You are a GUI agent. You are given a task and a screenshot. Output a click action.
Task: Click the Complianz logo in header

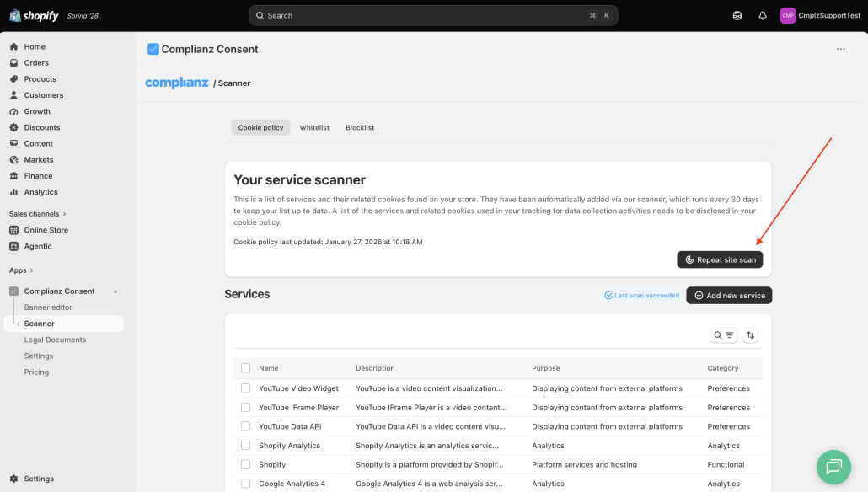(x=177, y=83)
